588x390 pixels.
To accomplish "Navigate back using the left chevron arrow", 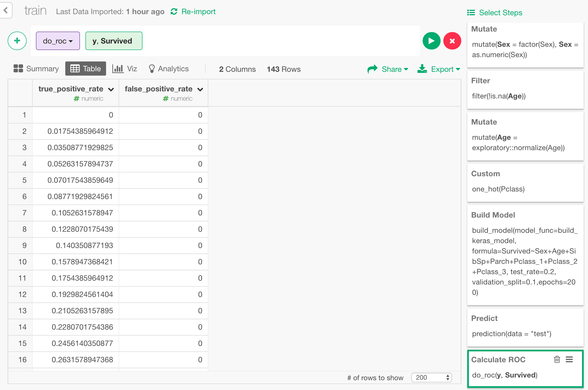I will pyautogui.click(x=5, y=10).
